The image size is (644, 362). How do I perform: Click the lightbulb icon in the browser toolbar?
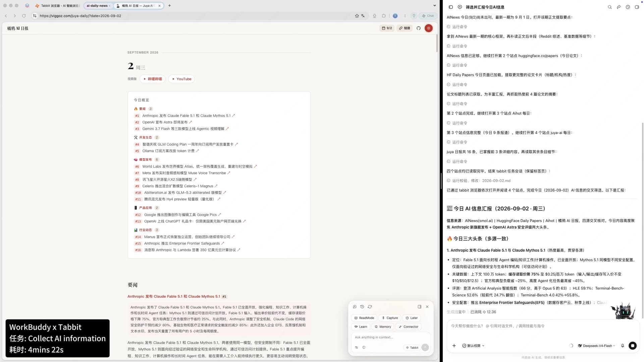[414, 16]
